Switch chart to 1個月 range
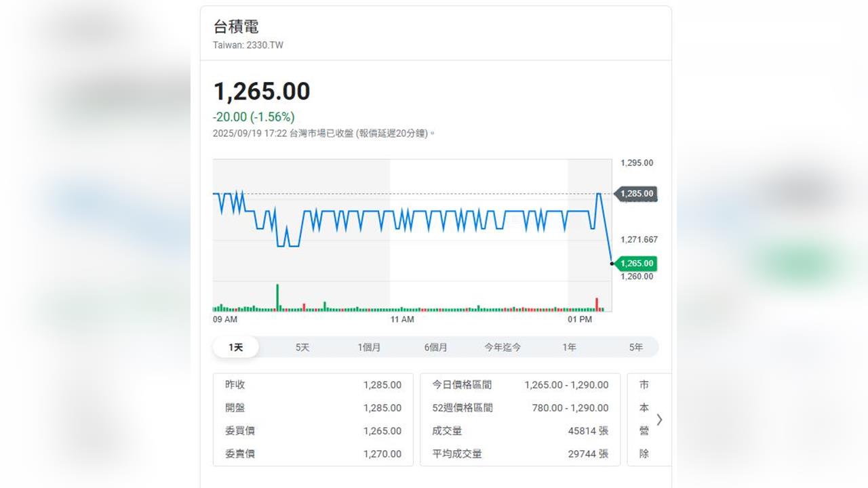 [369, 347]
